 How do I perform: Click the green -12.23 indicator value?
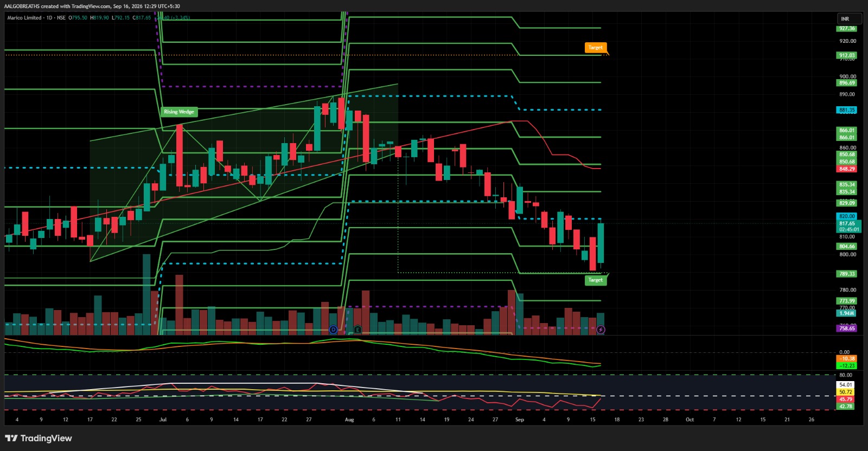[847, 366]
